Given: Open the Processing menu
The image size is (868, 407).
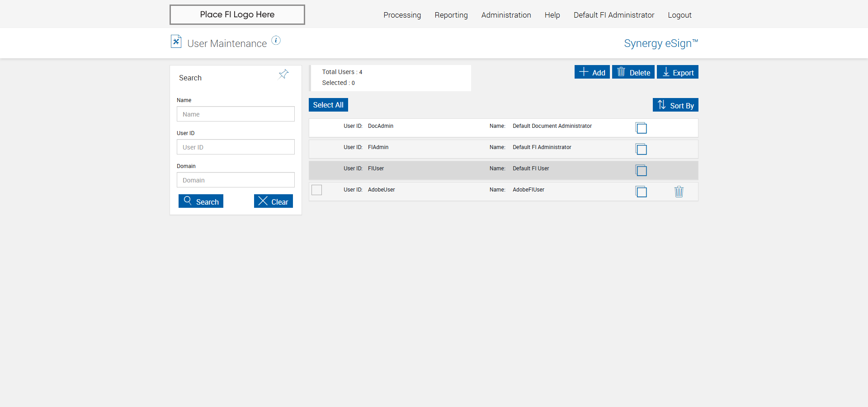Looking at the screenshot, I should 402,15.
